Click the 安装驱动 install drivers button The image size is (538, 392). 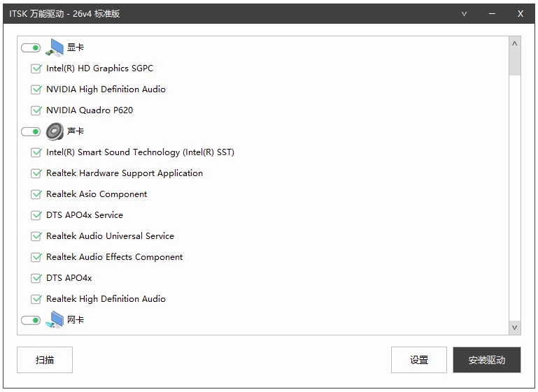[487, 360]
